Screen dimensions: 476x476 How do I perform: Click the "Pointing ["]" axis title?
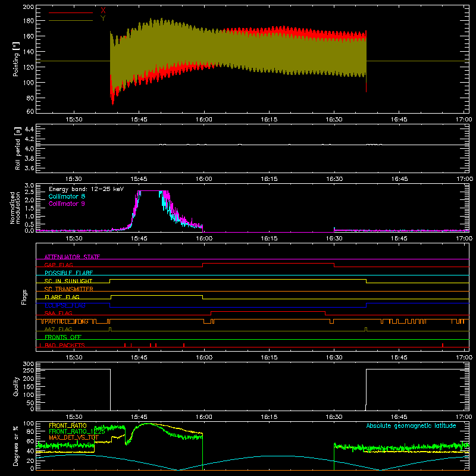coord(16,59)
